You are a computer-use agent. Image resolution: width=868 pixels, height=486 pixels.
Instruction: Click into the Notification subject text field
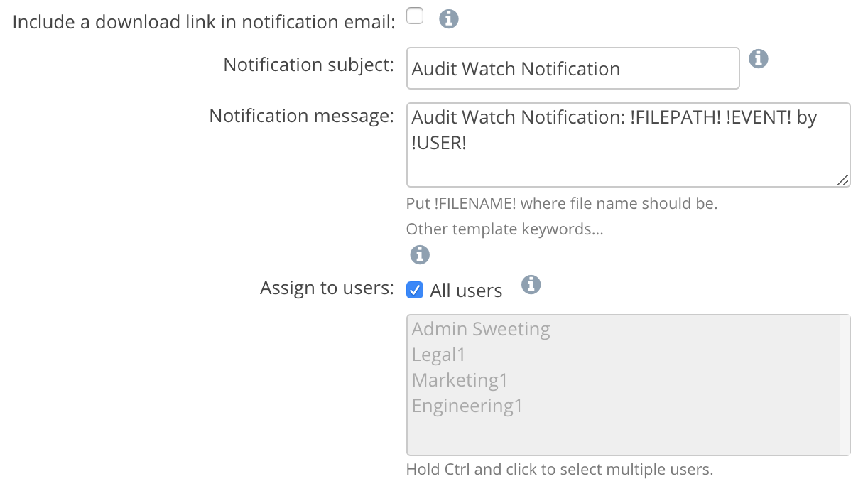(573, 69)
